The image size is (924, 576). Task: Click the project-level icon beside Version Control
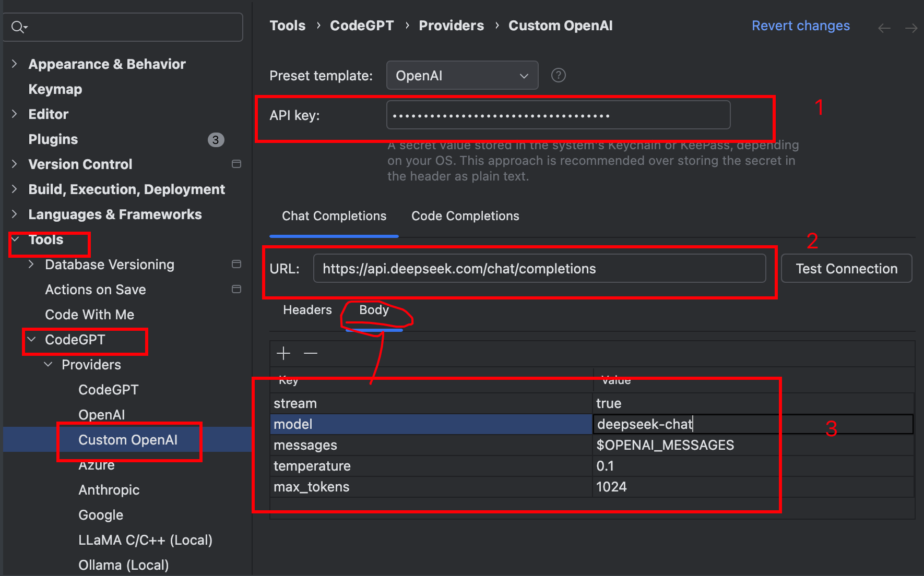(x=236, y=164)
